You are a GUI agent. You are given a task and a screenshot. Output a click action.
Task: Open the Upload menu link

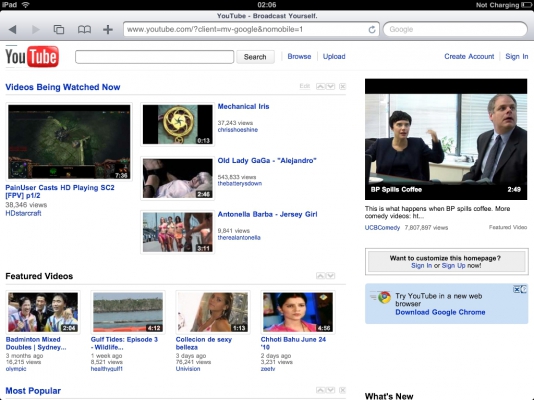coord(334,57)
